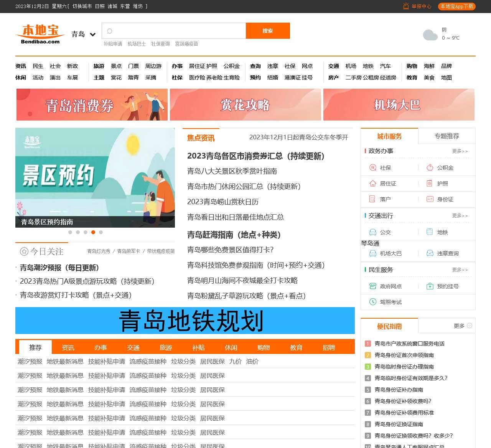491x448 pixels.
Task: Open the 二手房 navigation link
Action: 354,78
